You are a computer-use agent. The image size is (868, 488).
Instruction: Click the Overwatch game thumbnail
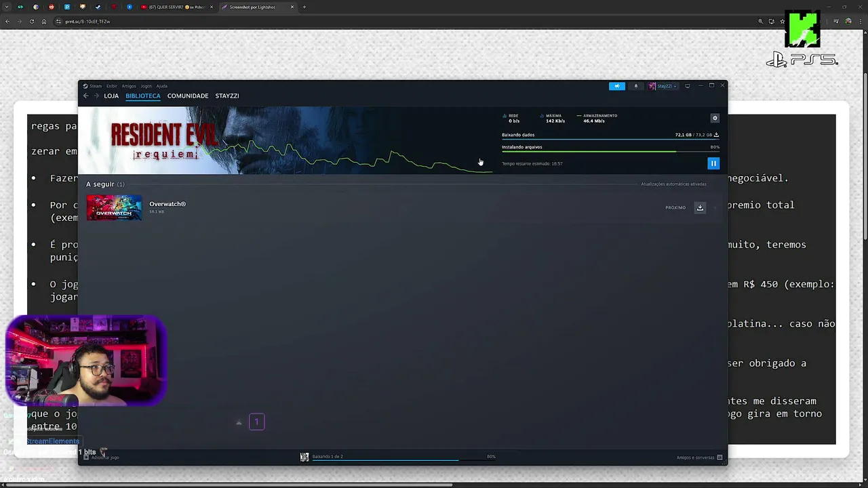[114, 207]
